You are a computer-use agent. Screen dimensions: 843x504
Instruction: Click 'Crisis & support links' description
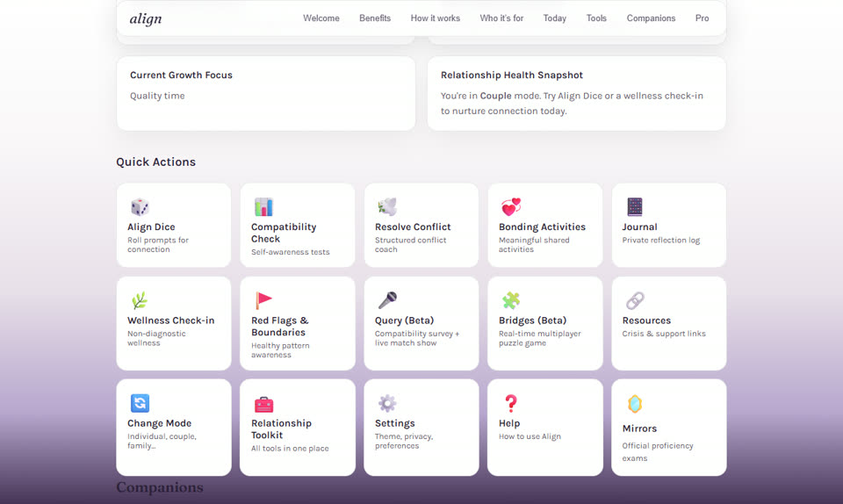point(664,334)
